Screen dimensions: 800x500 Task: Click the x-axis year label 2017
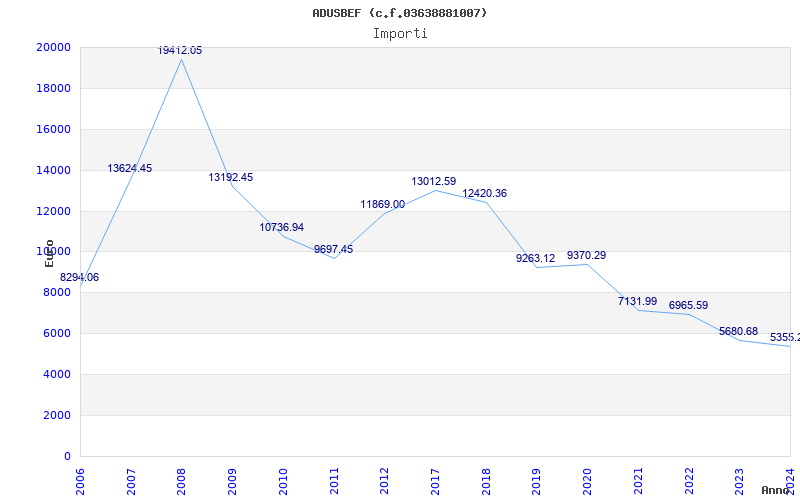tap(435, 481)
